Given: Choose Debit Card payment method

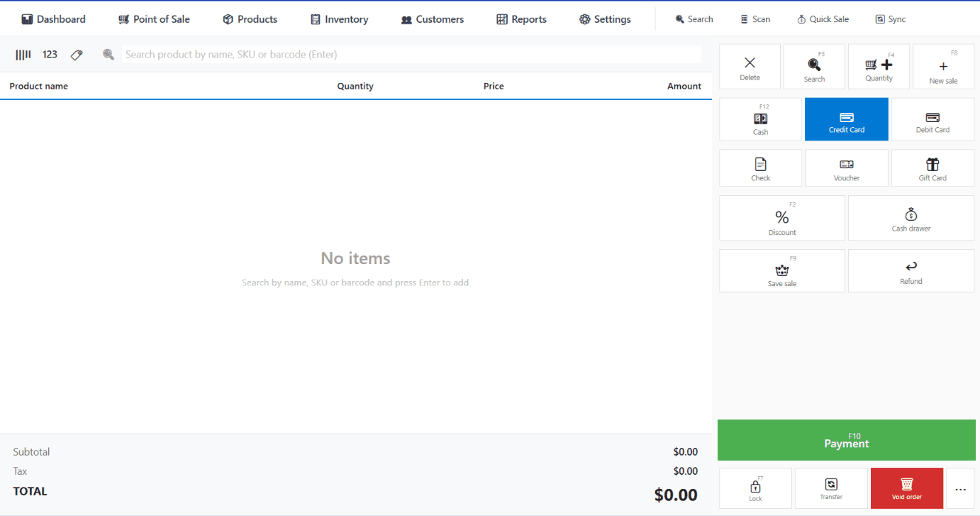Looking at the screenshot, I should 932,119.
